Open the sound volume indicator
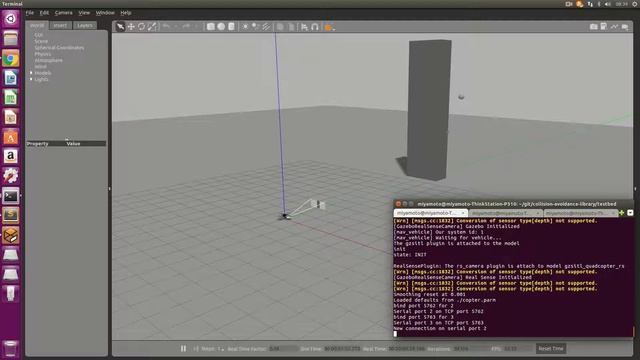Image resolution: width=640 pixels, height=360 pixels. (608, 4)
